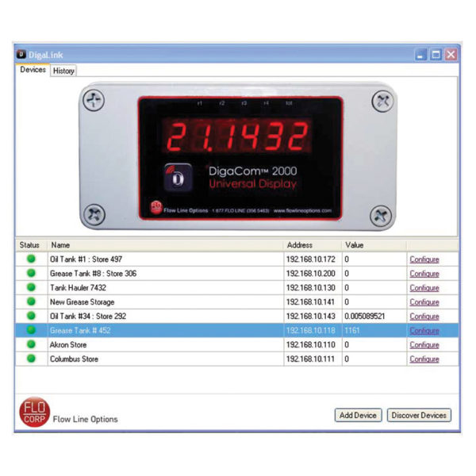Click the DigaCom wireless logo on display image
The width and height of the screenshot is (476, 476).
(178, 177)
